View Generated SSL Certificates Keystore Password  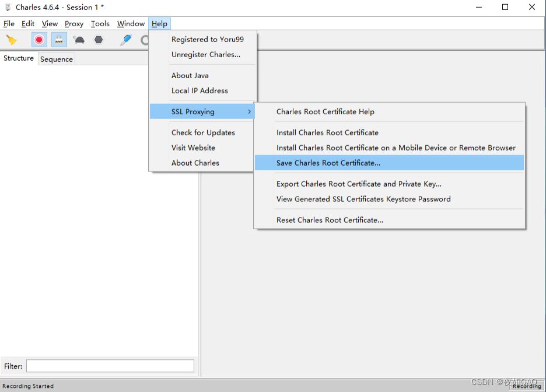389,199
